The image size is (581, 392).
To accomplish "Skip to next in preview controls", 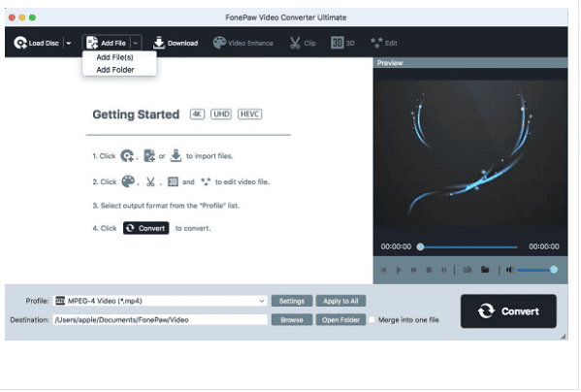I will [x=443, y=270].
